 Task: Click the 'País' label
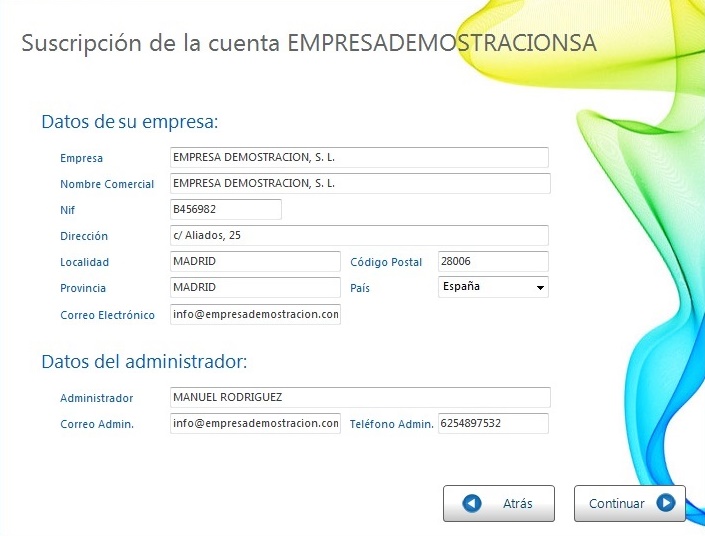coord(360,288)
